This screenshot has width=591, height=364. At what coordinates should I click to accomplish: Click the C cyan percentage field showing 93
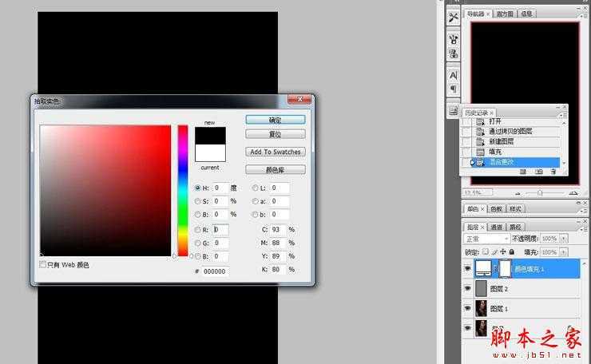pos(278,229)
